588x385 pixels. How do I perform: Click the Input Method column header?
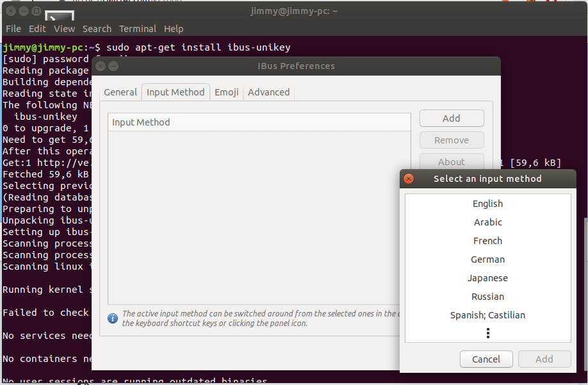coord(259,122)
